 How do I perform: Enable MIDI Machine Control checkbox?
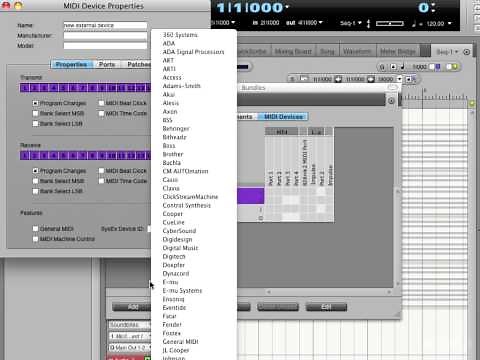35,239
